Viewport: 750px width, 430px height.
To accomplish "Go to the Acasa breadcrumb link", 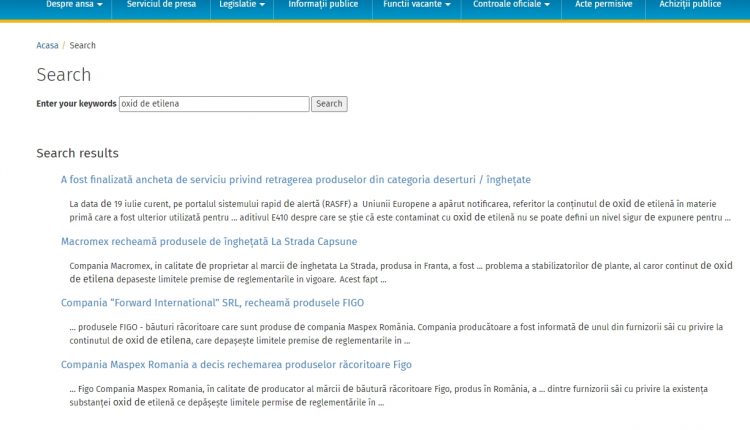I will (47, 45).
